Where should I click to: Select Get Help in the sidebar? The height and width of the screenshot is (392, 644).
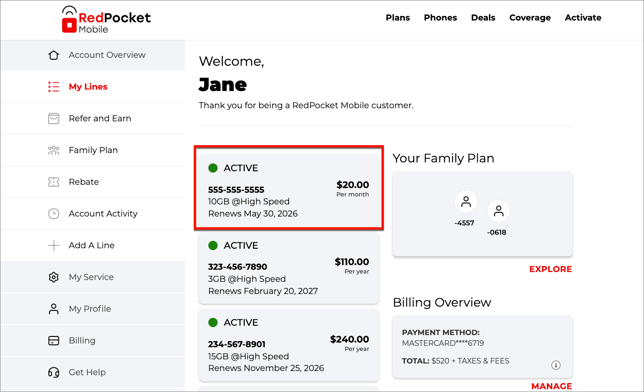pos(93,372)
